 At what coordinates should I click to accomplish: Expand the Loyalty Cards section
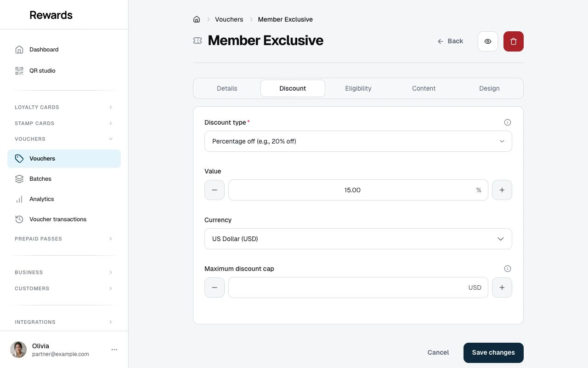[64, 107]
